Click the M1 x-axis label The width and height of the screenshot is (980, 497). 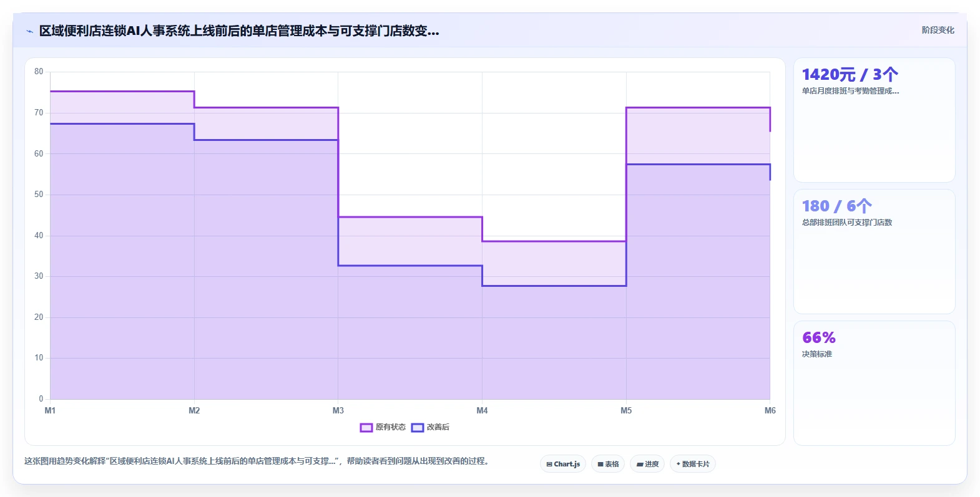(x=50, y=410)
